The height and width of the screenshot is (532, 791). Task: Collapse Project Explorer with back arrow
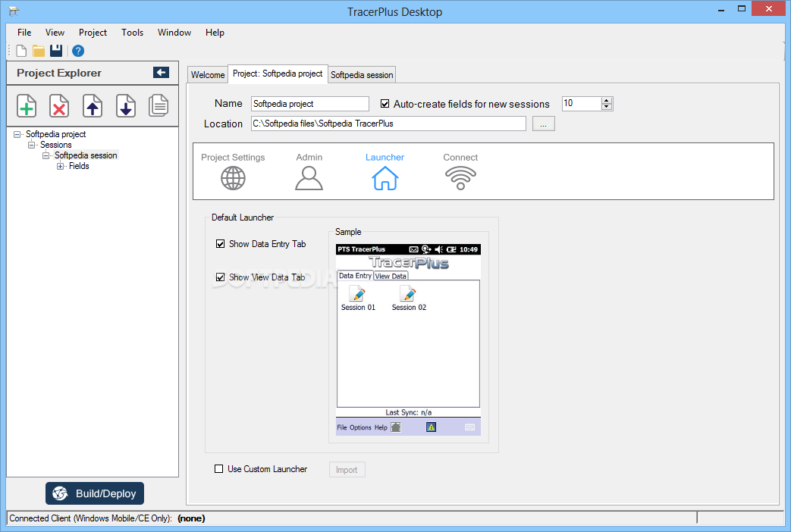pos(161,73)
